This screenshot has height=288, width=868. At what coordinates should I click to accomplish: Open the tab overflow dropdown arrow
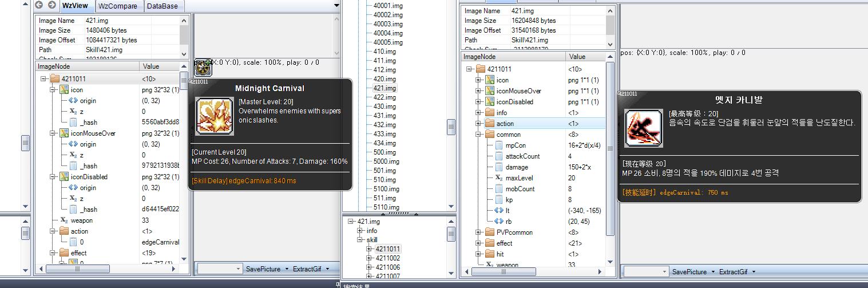pyautogui.click(x=336, y=6)
